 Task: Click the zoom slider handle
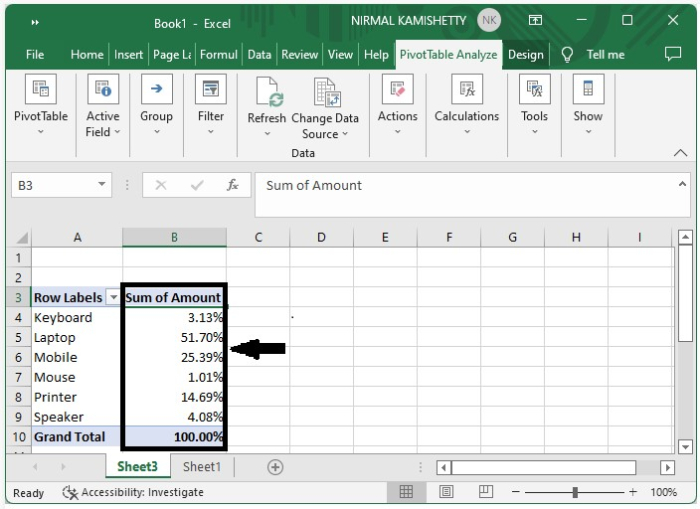click(575, 492)
